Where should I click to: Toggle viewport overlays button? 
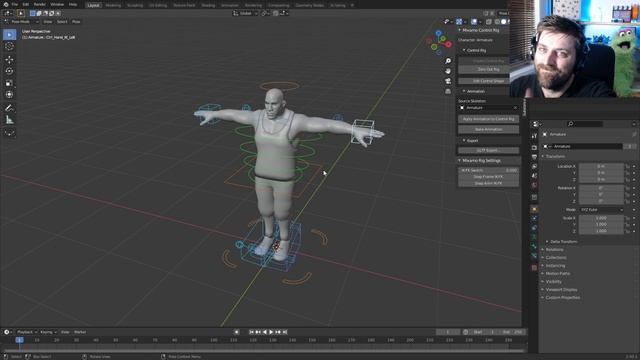(x=474, y=22)
